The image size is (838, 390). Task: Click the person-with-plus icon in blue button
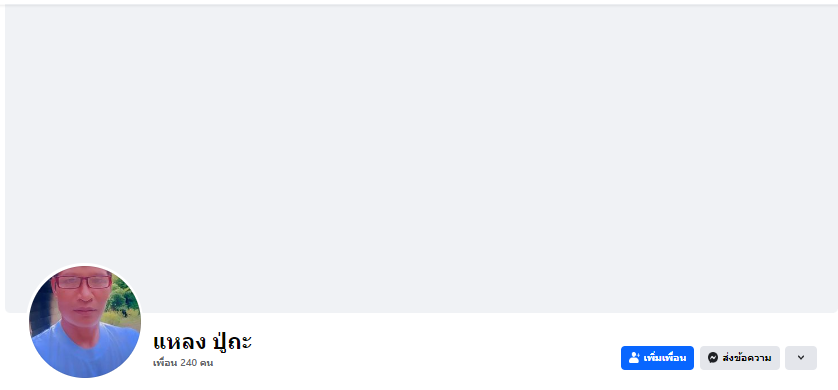(634, 357)
